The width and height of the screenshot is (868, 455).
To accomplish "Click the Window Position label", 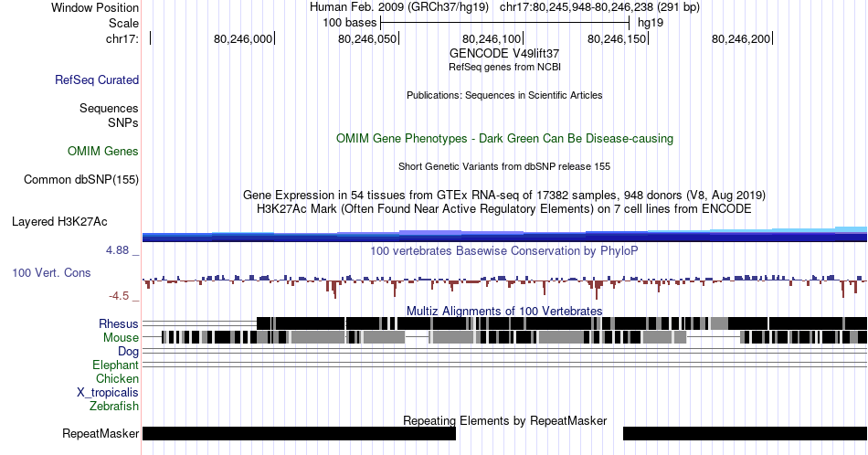I will tap(95, 7).
